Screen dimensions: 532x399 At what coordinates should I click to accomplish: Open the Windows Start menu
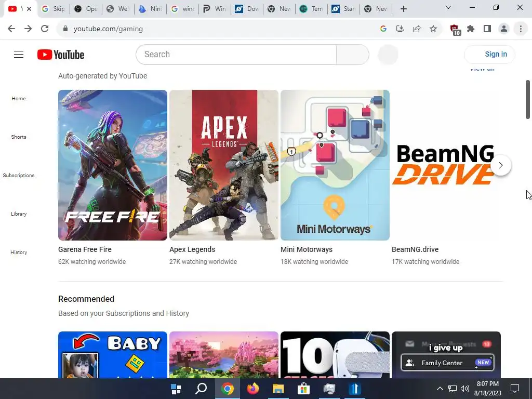[x=176, y=389]
